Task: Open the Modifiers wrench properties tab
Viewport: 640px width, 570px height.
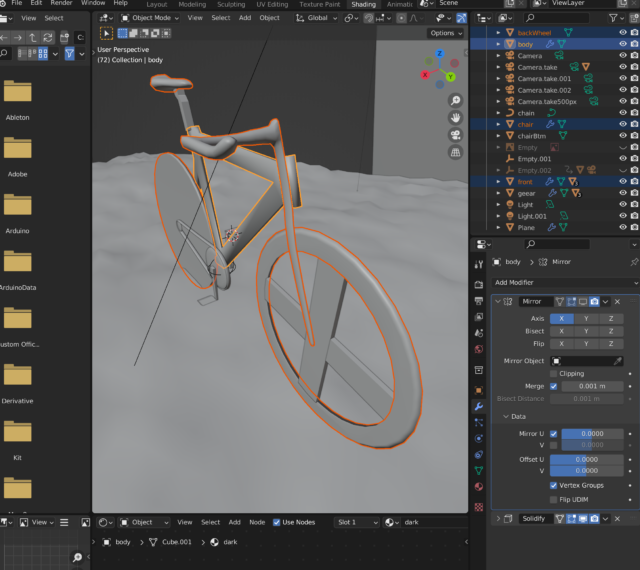Action: pyautogui.click(x=478, y=407)
